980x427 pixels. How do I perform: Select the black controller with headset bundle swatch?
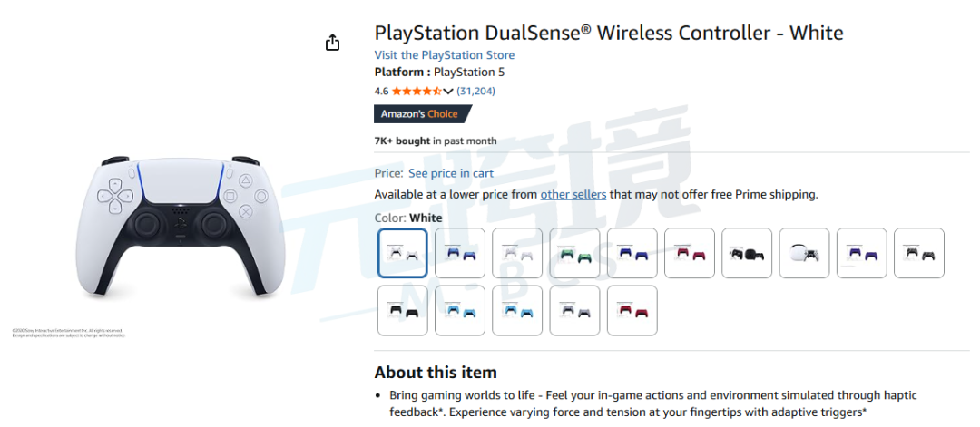coord(747,253)
